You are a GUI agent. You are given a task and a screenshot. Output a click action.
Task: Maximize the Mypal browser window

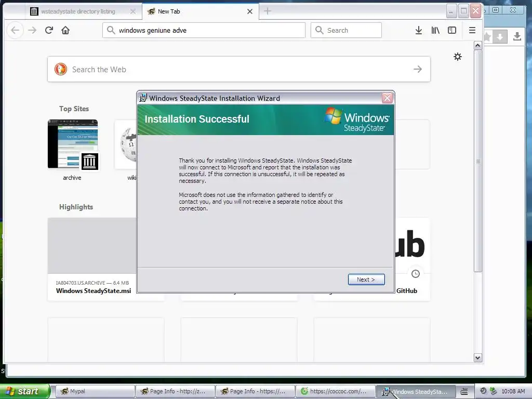(463, 11)
